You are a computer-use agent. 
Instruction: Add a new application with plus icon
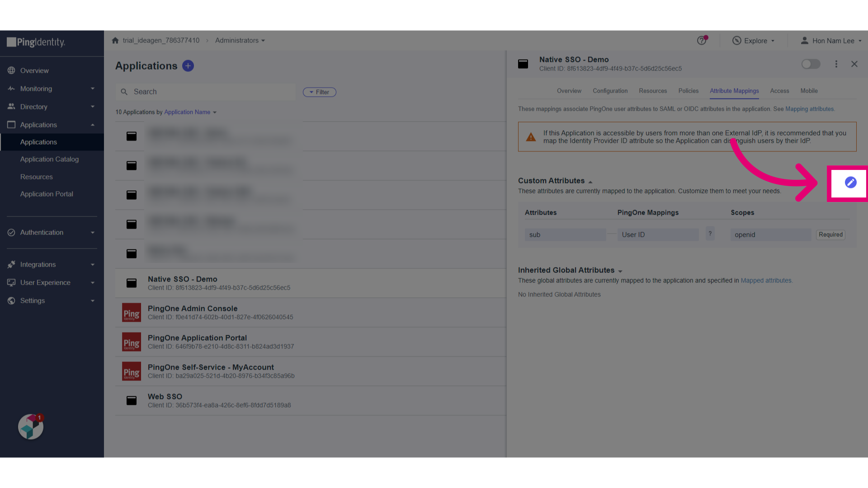coord(188,66)
